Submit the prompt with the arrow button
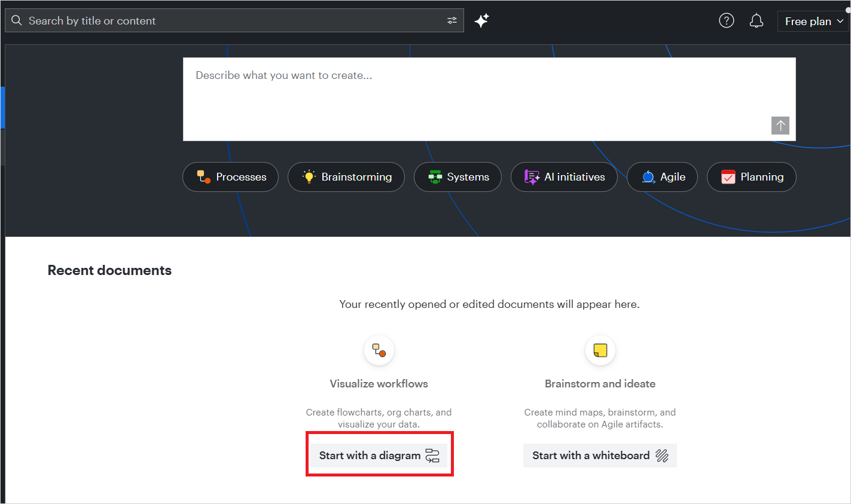The width and height of the screenshot is (851, 504). (x=780, y=126)
